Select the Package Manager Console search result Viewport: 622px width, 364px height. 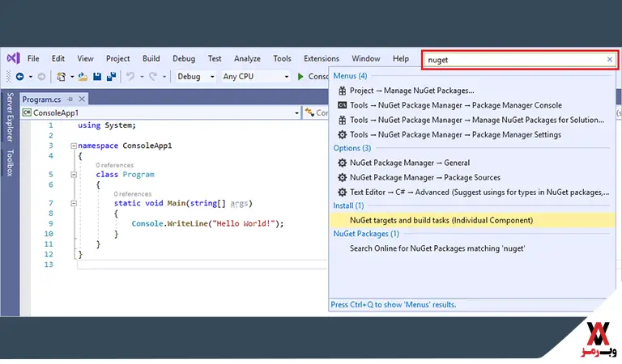(x=472, y=105)
